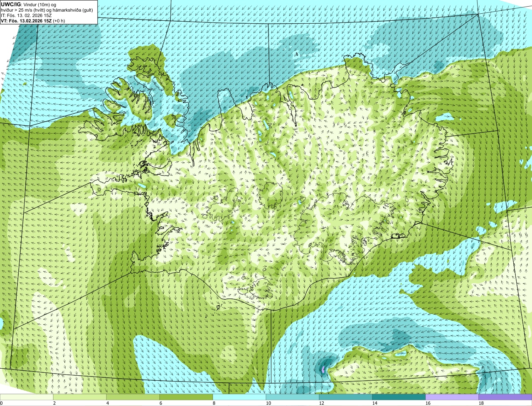Click the above-18 m/s purple legend swatch
This screenshot has width=532, height=406.
pyautogui.click(x=505, y=397)
